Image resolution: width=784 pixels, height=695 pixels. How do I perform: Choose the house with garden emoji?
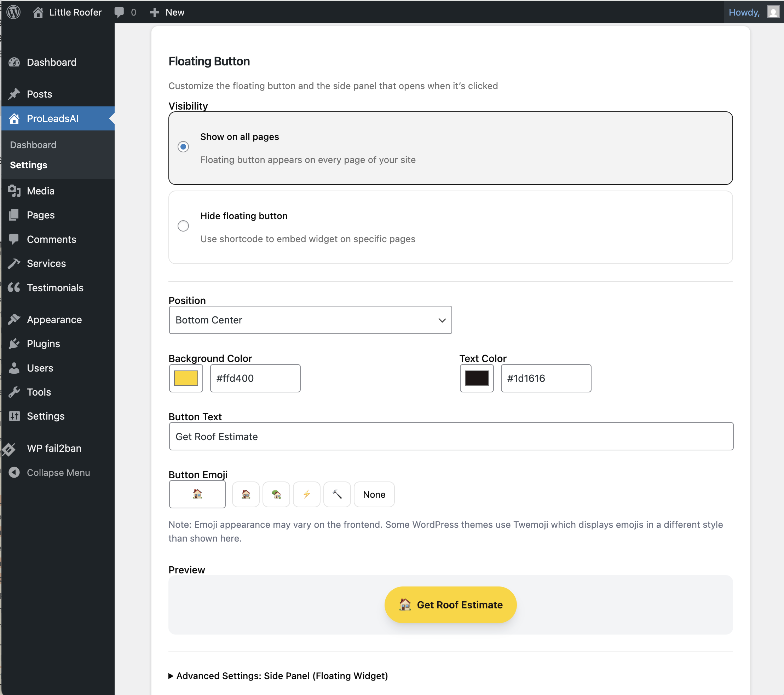(276, 495)
